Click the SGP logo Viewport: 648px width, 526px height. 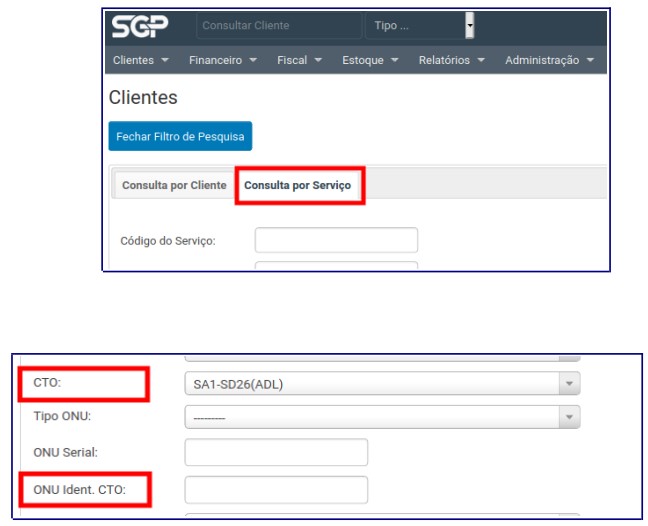[141, 26]
